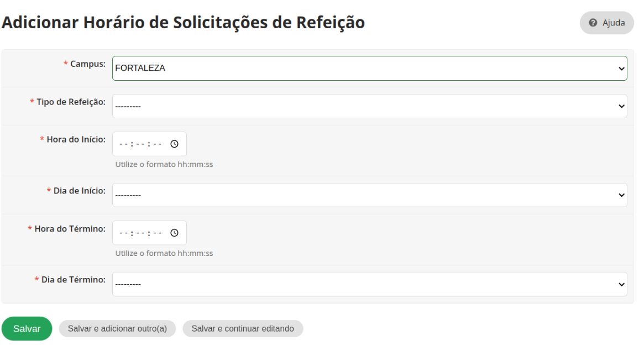The height and width of the screenshot is (346, 644).
Task: Click the Campus field label
Action: [x=87, y=64]
